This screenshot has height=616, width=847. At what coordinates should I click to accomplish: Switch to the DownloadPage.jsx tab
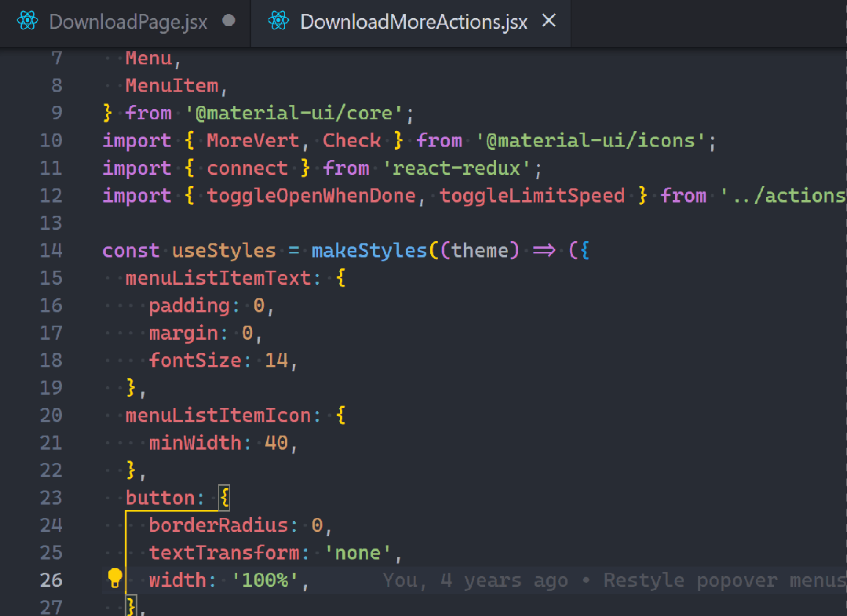click(x=128, y=22)
